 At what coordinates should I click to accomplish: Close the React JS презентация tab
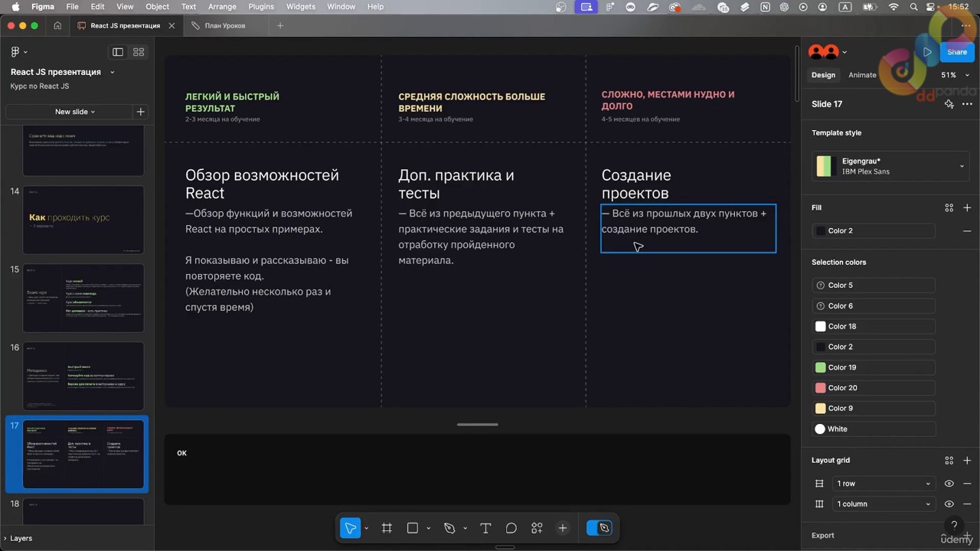[171, 25]
